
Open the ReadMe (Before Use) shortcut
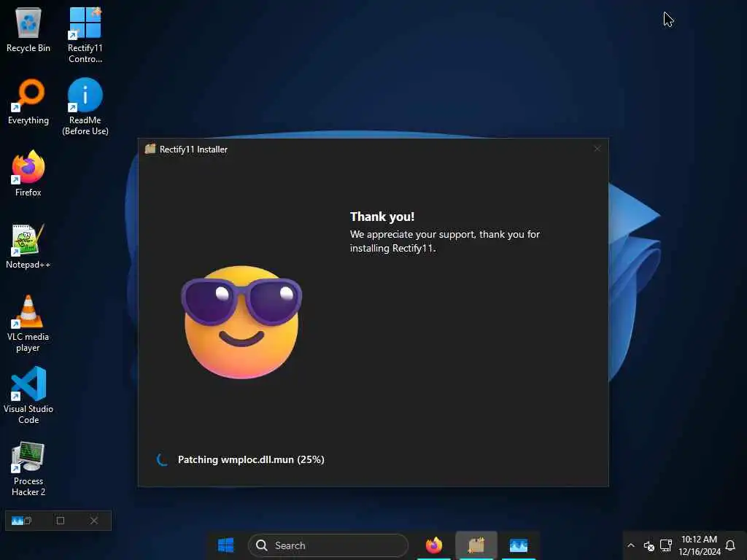[85, 106]
